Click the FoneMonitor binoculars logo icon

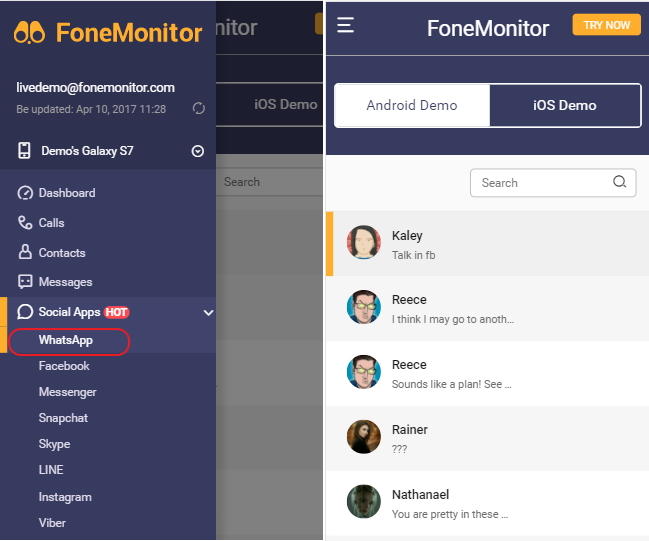29,32
